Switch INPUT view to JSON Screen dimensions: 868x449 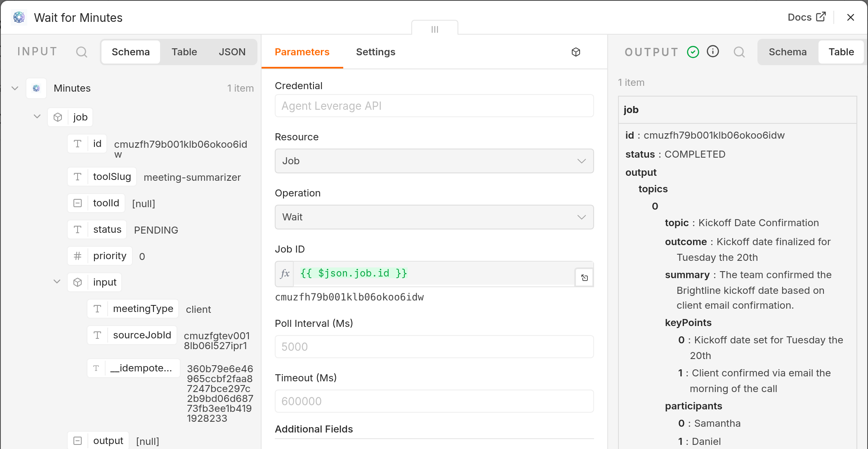click(232, 52)
